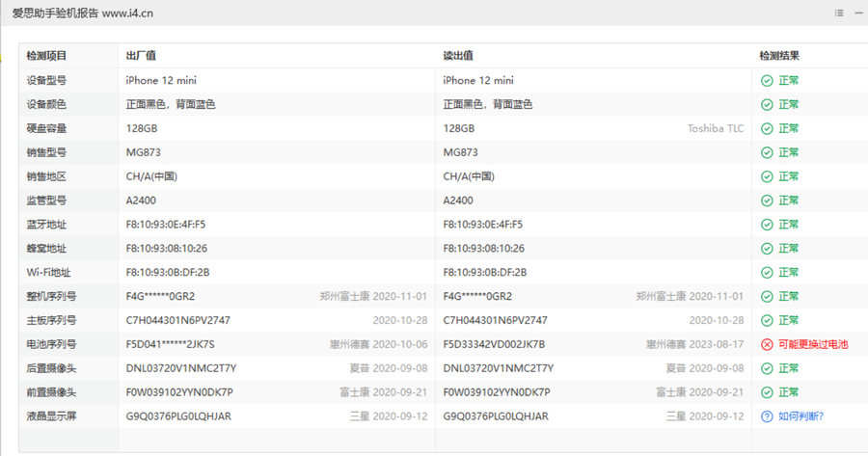Click green check icon in 后置摄像头 row
The image size is (868, 456).
pyautogui.click(x=767, y=368)
